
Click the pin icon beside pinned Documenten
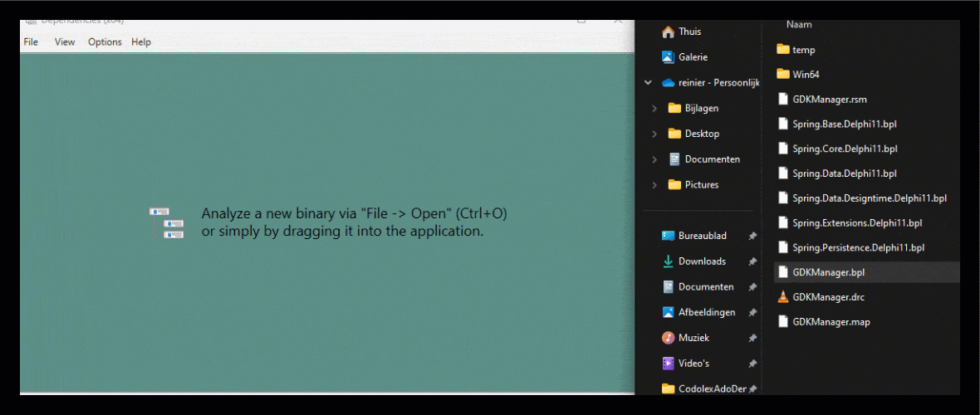pos(752,287)
